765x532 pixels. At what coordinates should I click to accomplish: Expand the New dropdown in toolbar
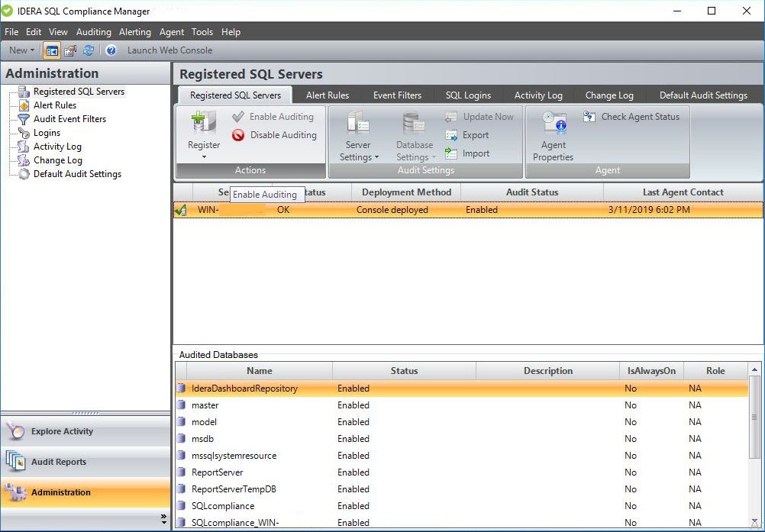click(21, 50)
